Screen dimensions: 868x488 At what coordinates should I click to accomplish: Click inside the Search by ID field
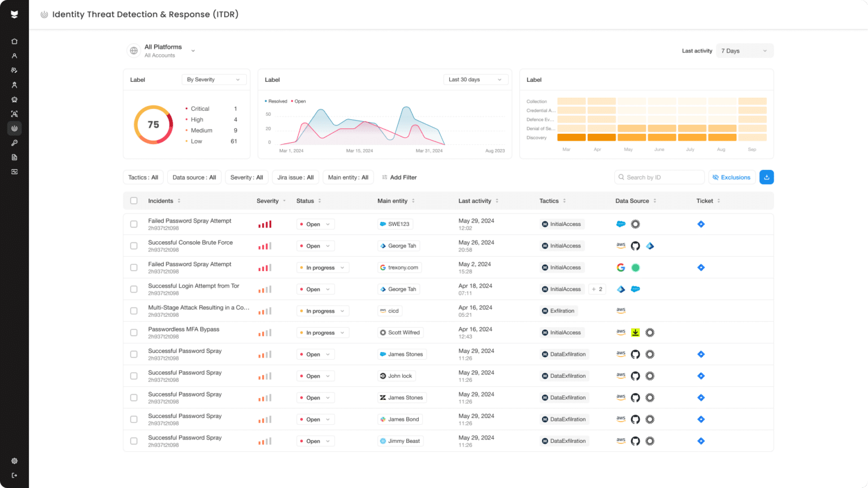(x=658, y=177)
